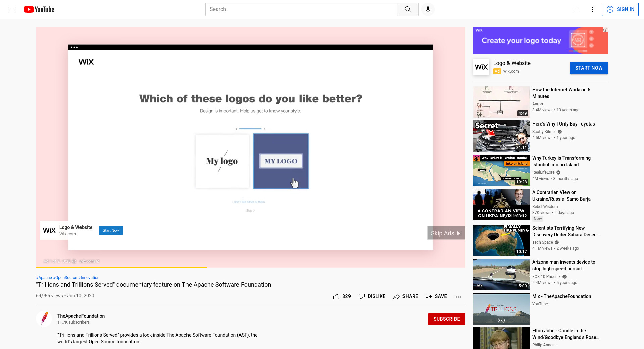
Task: Open the Toyota video thumbnail
Action: [501, 136]
